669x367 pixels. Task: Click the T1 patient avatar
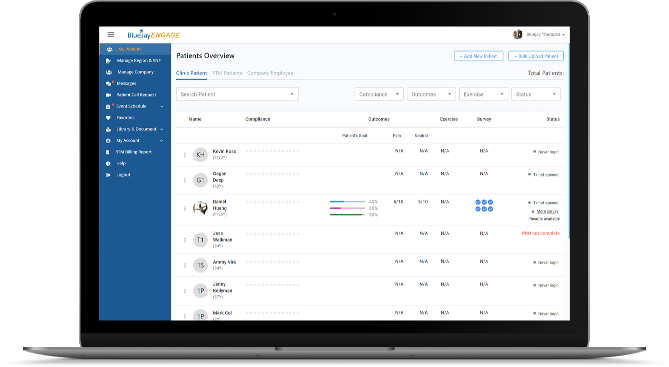click(x=200, y=240)
